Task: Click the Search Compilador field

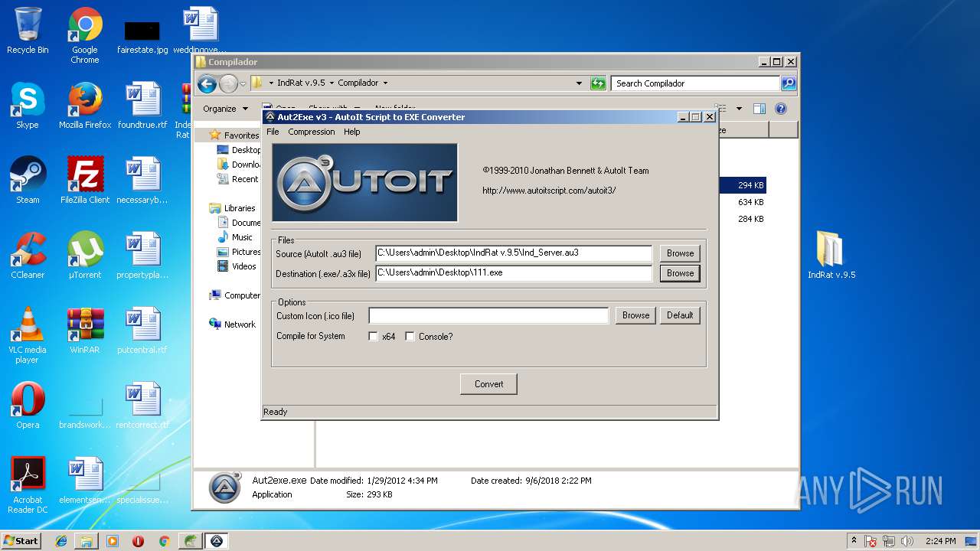Action: [695, 83]
